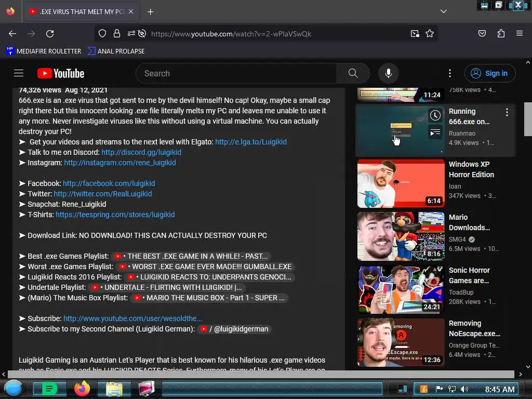Click the SMG4 channel name
532x399 pixels.
[x=457, y=239]
